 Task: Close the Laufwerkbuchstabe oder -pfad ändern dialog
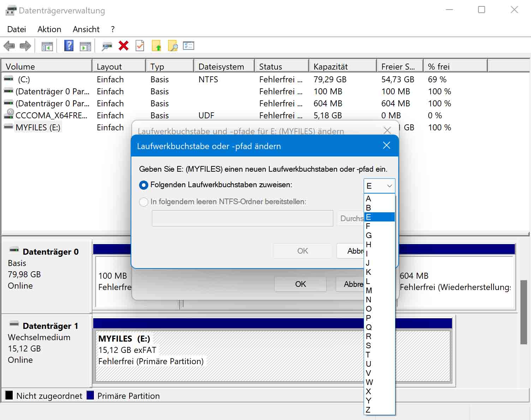[387, 146]
